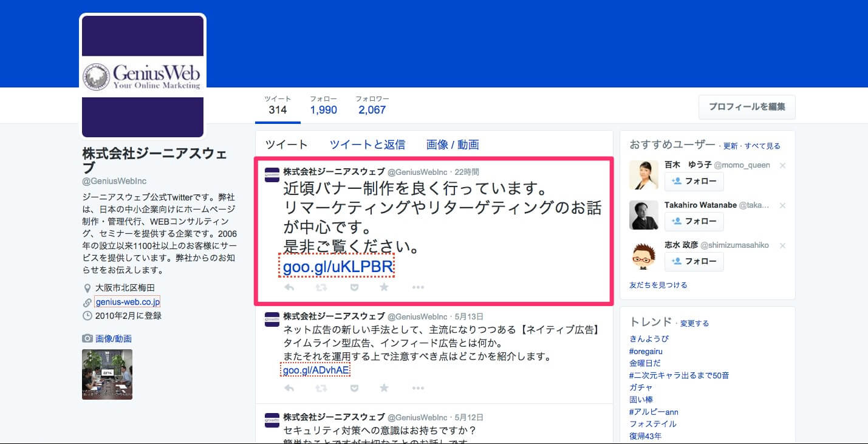This screenshot has width=868, height=444.
Task: Open genius-web.co.jp website link
Action: pyautogui.click(x=128, y=302)
